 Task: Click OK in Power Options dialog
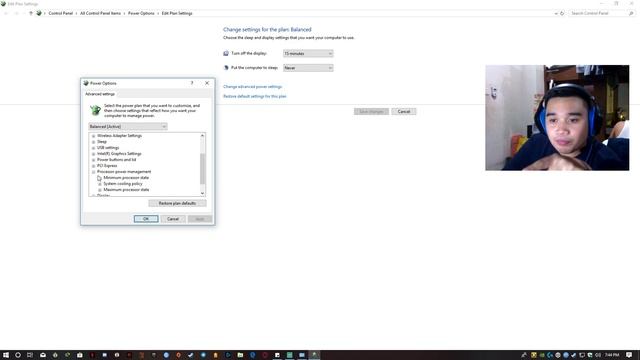pyautogui.click(x=146, y=219)
